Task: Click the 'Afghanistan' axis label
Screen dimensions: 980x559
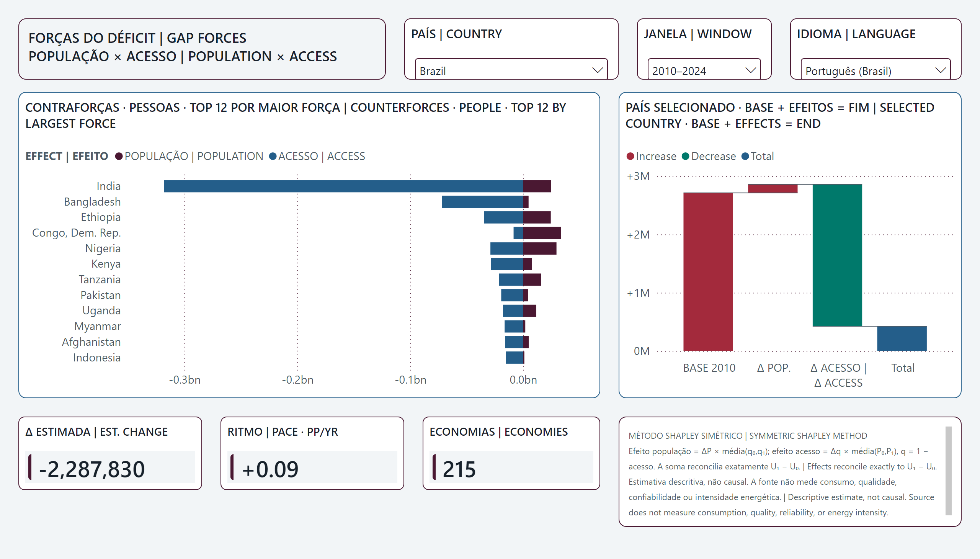Action: click(91, 342)
